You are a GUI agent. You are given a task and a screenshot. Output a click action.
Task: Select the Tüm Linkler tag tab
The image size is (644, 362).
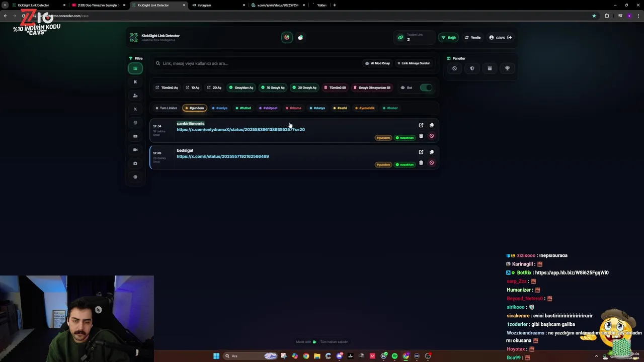[167, 108]
